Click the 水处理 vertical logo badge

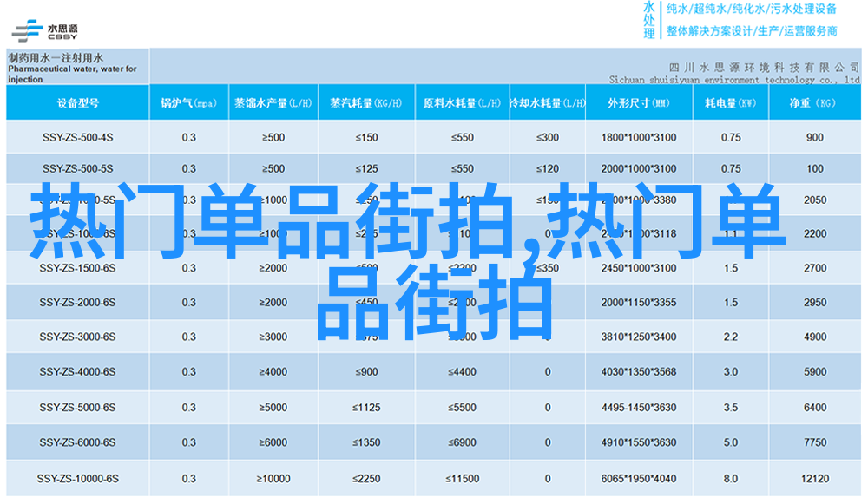[x=648, y=21]
